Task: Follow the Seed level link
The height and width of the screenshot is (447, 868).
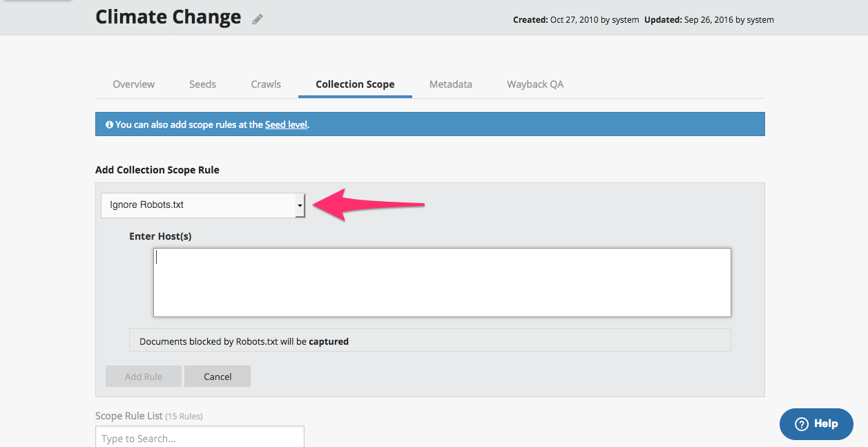Action: coord(286,125)
